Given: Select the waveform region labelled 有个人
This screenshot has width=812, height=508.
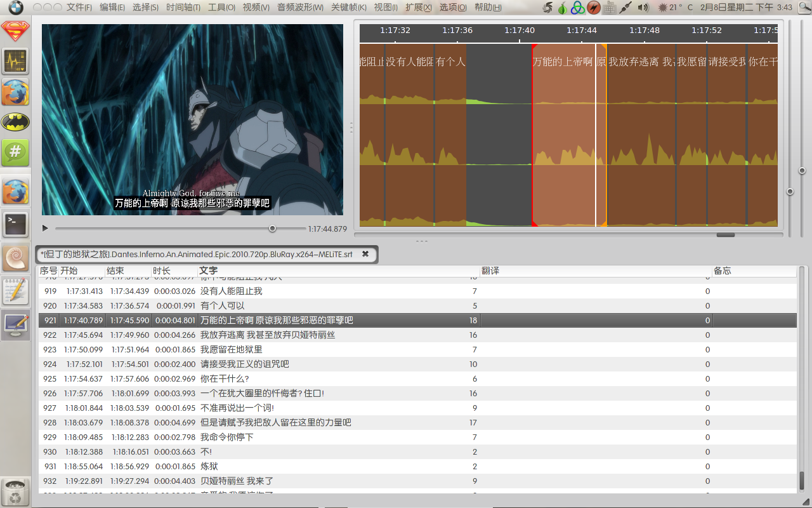Looking at the screenshot, I should 450,135.
